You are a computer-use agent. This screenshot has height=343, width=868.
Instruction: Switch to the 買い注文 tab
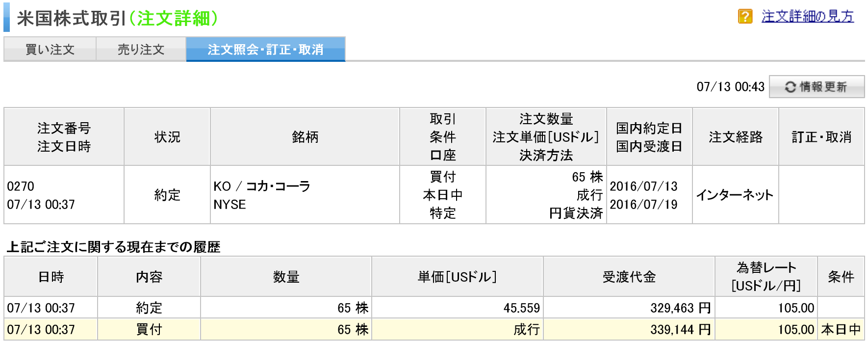point(50,49)
